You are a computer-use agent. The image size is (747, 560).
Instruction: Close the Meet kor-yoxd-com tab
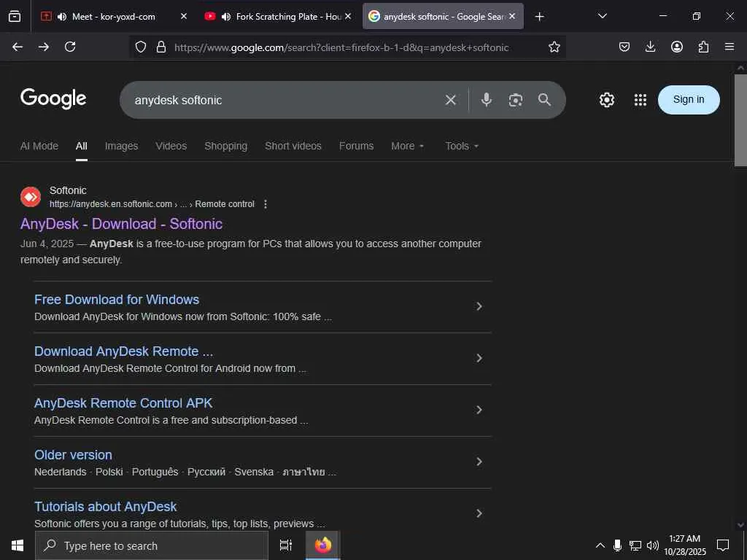[x=184, y=16]
